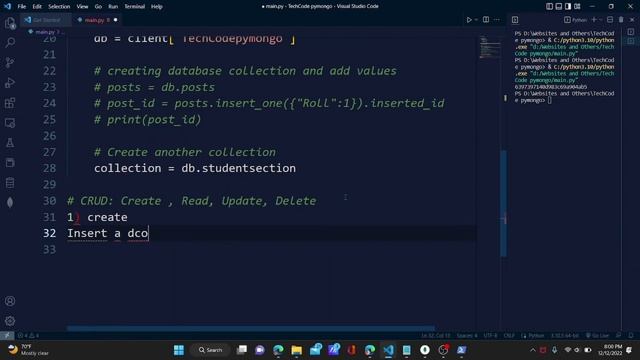Open the clock showing 8:00 PM
Image resolution: width=640 pixels, height=360 pixels.
(610, 350)
